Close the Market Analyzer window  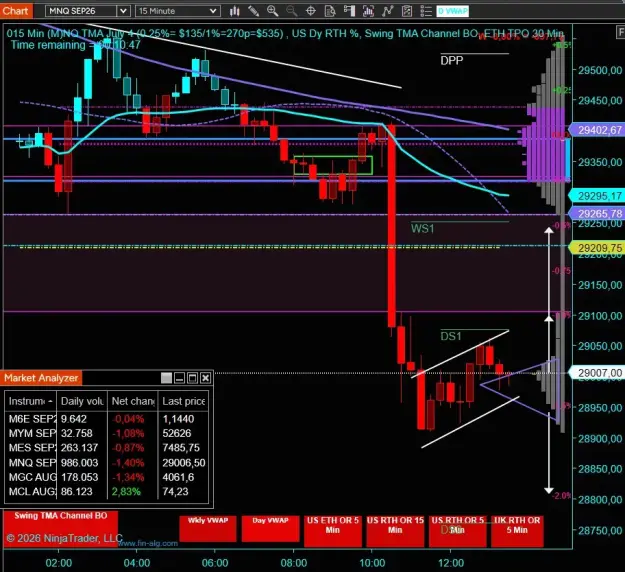click(x=205, y=378)
